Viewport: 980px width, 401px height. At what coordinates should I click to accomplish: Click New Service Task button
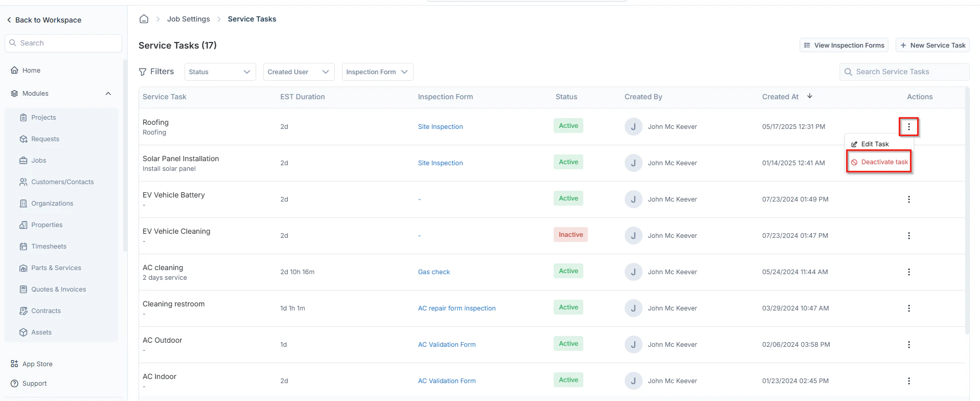(x=932, y=46)
